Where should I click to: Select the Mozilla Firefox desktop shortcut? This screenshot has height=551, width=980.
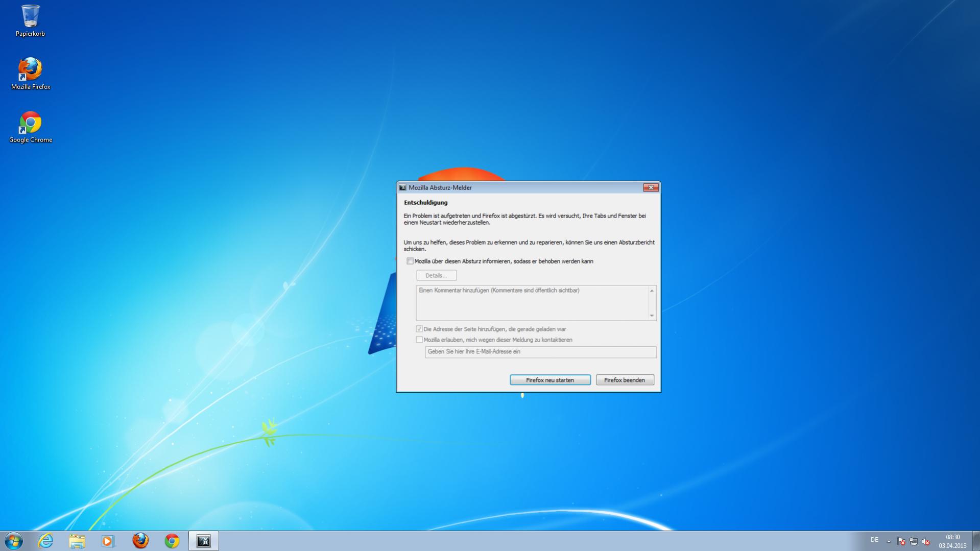click(30, 74)
